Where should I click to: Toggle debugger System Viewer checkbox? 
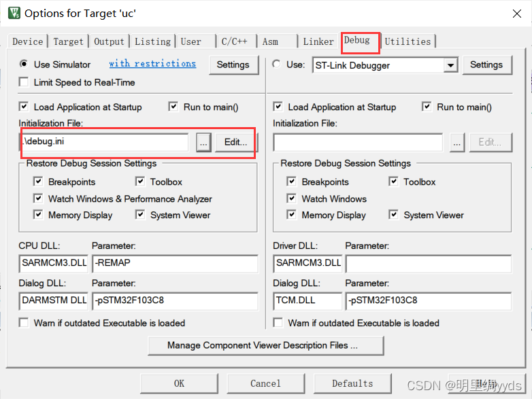(x=393, y=215)
